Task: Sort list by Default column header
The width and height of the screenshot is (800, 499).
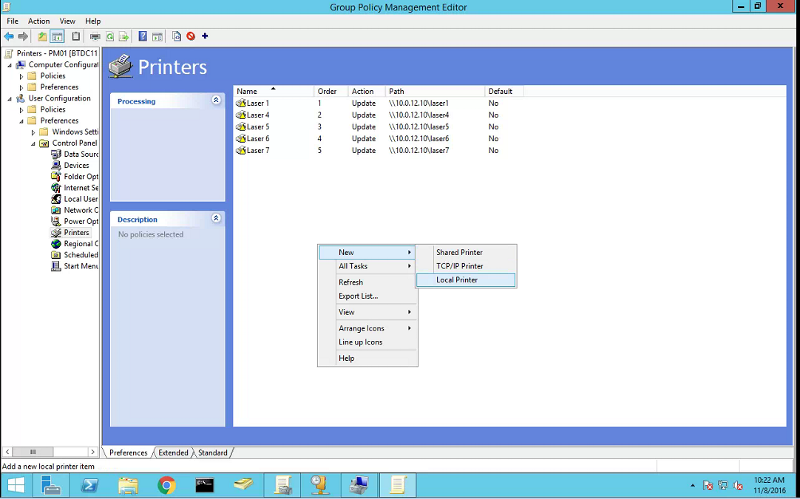Action: point(504,91)
